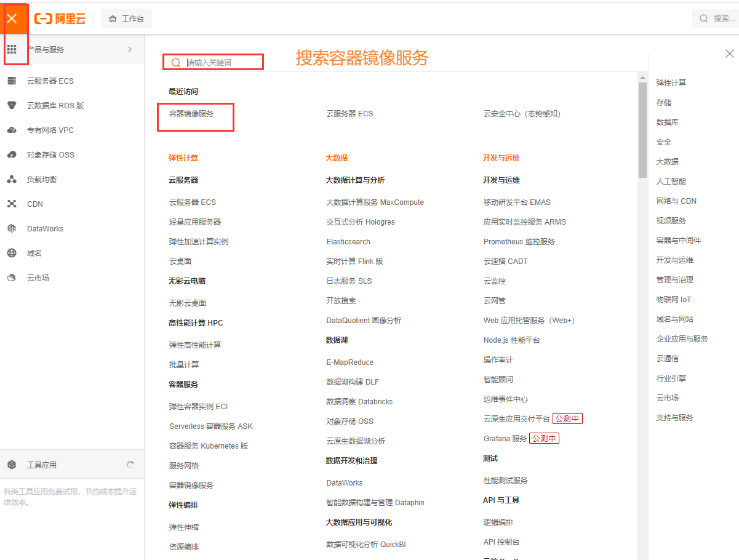Screen dimensions: 739x560
Task: Open recently visited 容器镜像服务
Action: point(191,113)
